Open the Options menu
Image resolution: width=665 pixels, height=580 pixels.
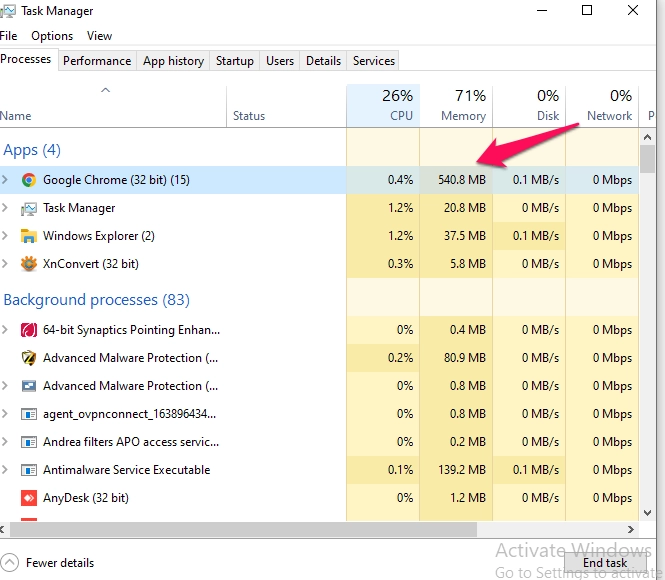click(x=52, y=36)
